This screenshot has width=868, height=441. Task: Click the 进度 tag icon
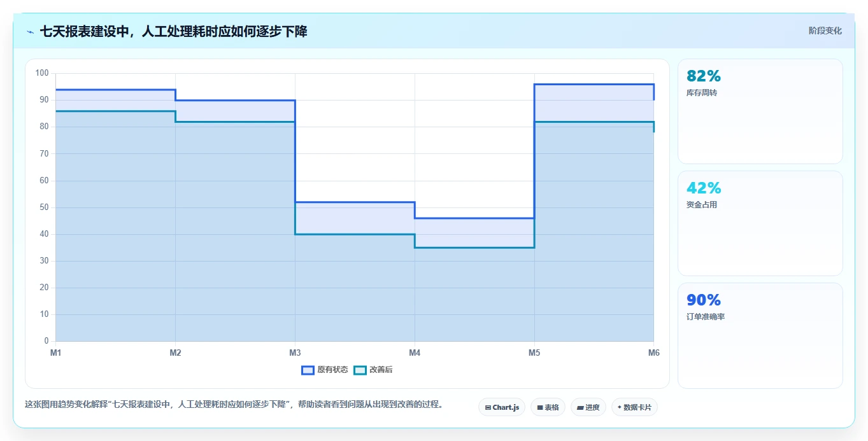[581, 407]
